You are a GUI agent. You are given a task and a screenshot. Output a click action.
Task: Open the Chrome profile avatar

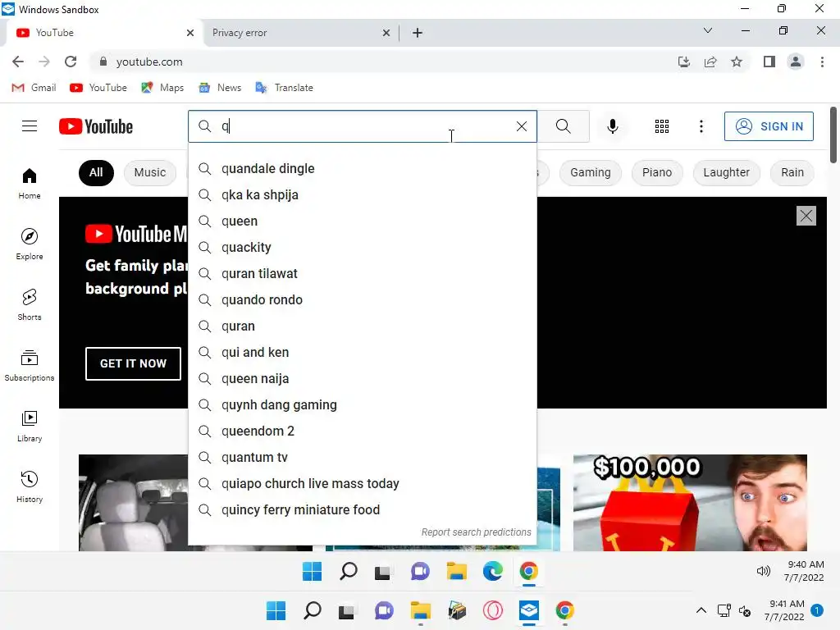point(796,62)
